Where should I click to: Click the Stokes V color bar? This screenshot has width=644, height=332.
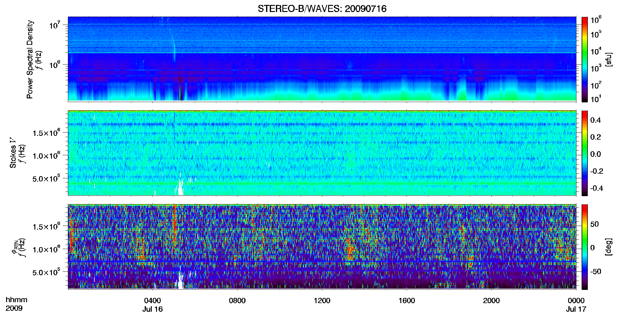tap(585, 153)
